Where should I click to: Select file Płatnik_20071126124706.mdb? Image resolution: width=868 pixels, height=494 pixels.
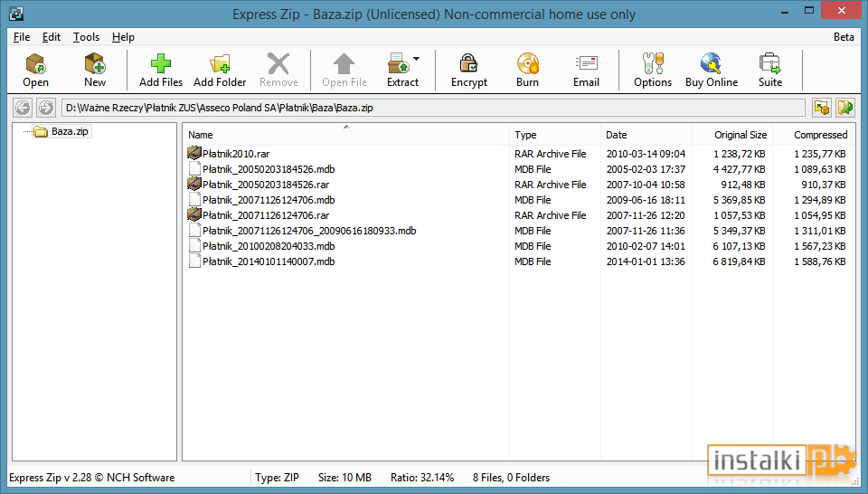click(269, 200)
